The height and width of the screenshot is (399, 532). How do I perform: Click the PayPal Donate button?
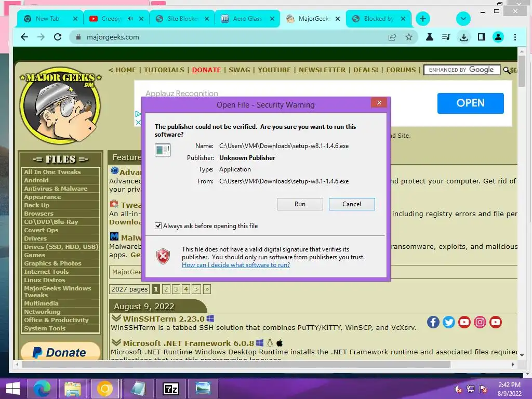pos(60,352)
